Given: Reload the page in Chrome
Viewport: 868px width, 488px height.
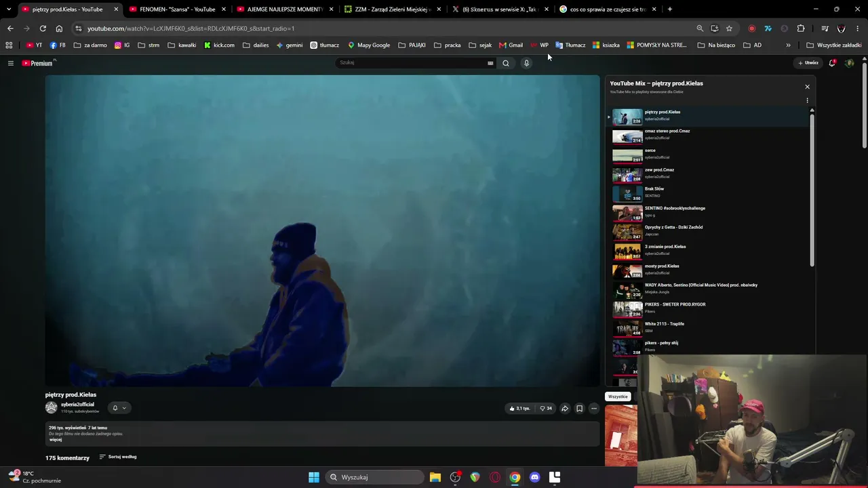Looking at the screenshot, I should pyautogui.click(x=43, y=28).
